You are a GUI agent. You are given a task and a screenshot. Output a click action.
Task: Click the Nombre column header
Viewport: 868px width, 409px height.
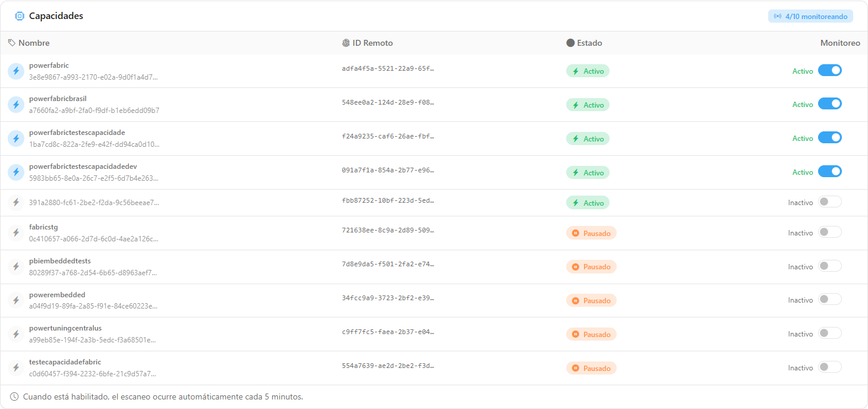34,43
